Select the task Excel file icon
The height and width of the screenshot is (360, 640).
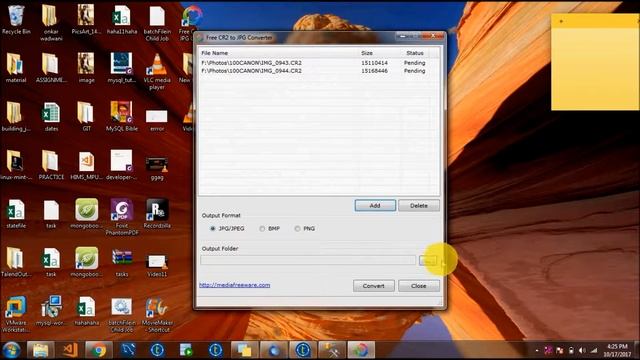pyautogui.click(x=51, y=262)
